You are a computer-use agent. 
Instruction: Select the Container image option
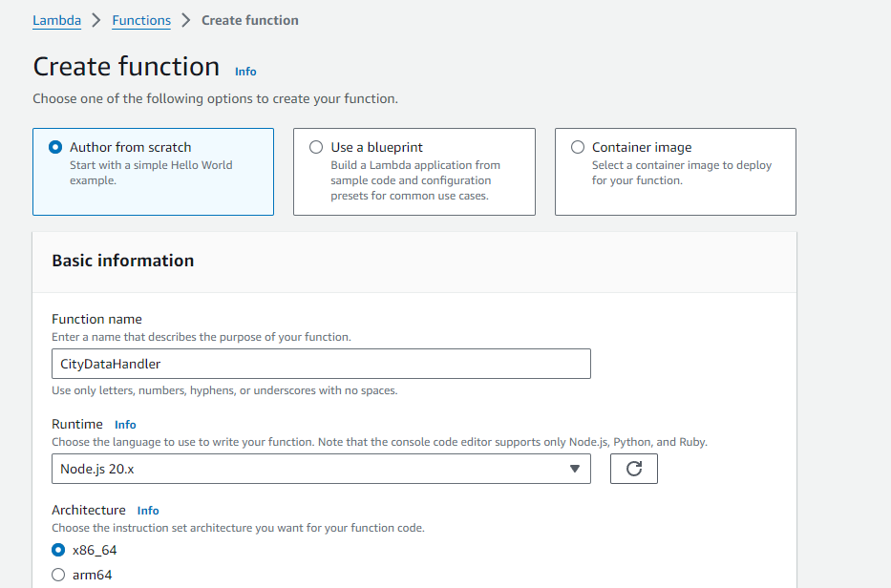pyautogui.click(x=577, y=147)
